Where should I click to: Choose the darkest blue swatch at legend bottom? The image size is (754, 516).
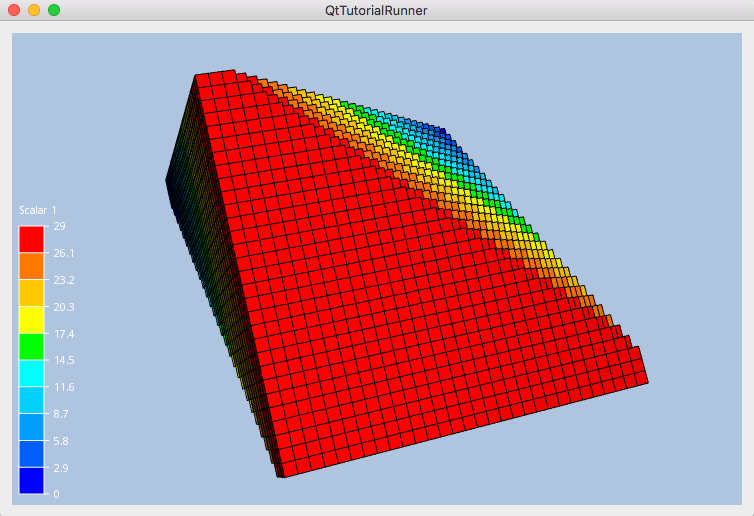(32, 481)
